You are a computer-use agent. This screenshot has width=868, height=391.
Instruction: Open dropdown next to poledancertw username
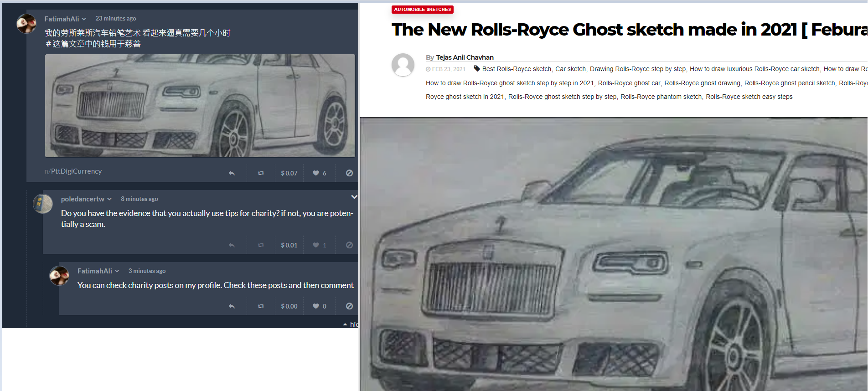(109, 199)
